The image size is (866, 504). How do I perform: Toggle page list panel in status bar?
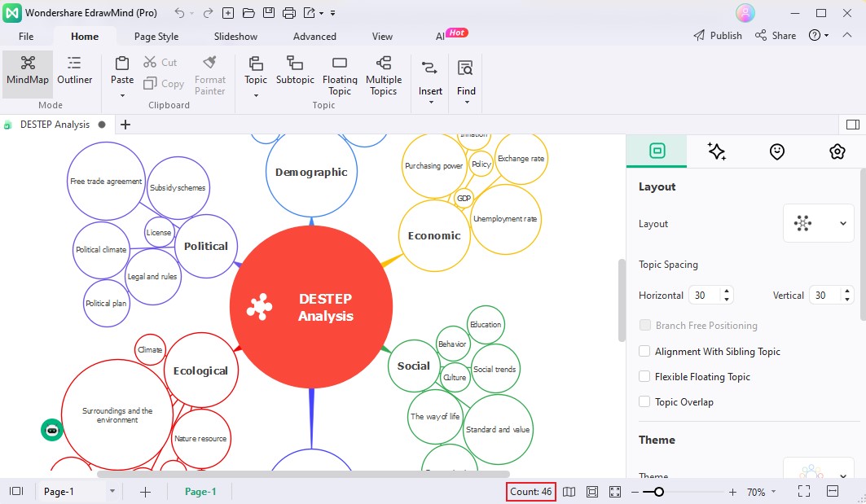(16, 491)
